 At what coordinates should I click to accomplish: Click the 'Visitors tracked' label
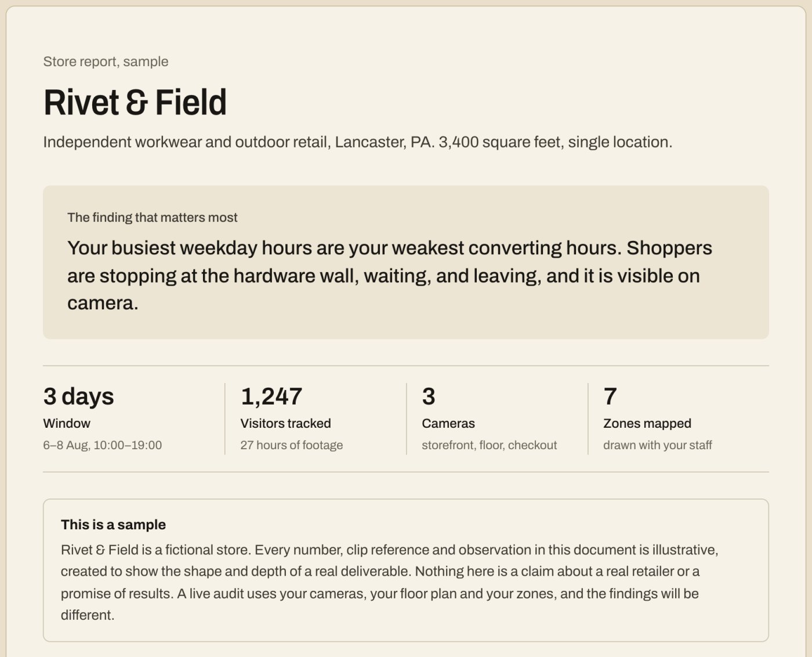pos(286,424)
